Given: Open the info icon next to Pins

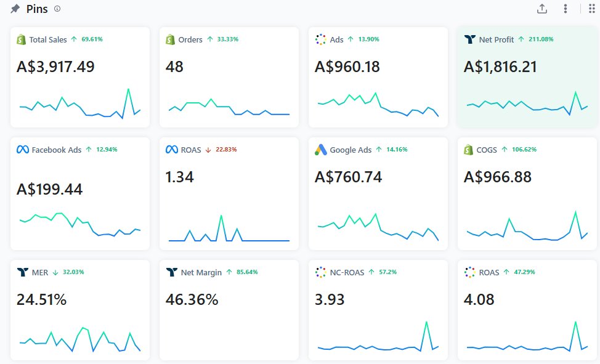Looking at the screenshot, I should 57,9.
